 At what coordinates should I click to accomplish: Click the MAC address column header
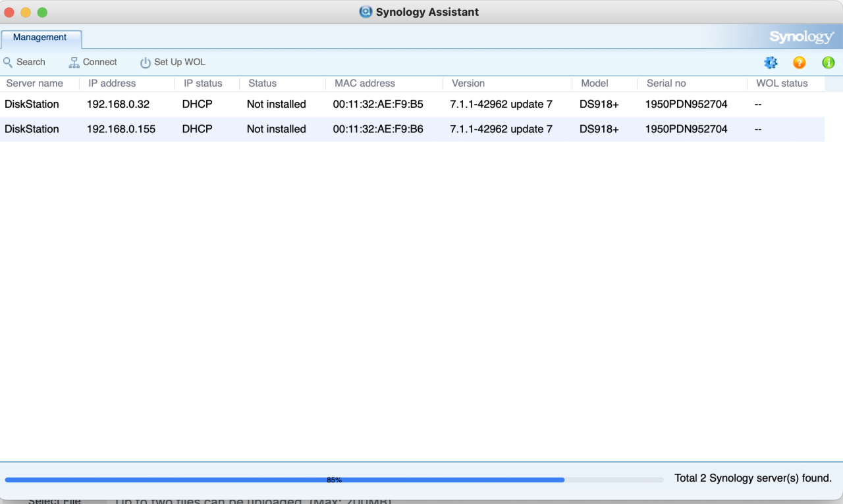pyautogui.click(x=364, y=84)
